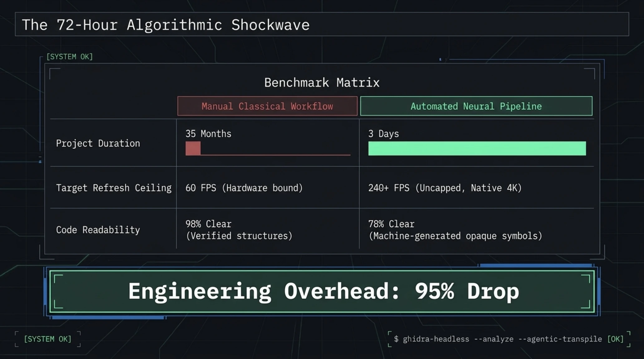Click the '3 Days' value

(x=383, y=134)
